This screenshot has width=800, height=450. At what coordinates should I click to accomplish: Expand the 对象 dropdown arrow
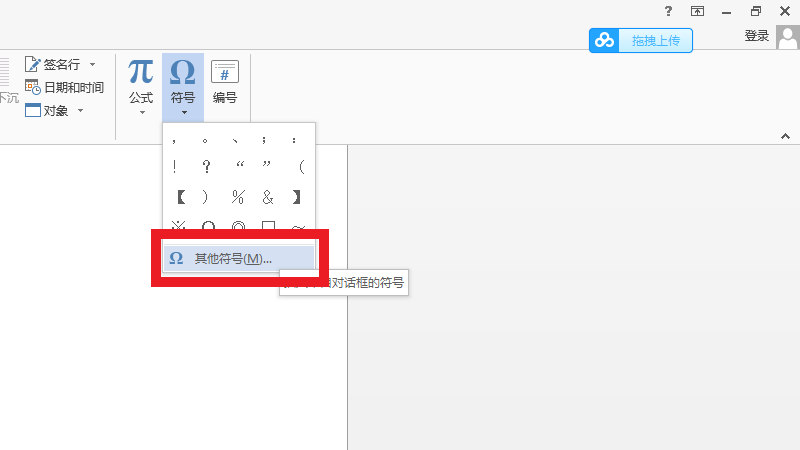(x=81, y=110)
